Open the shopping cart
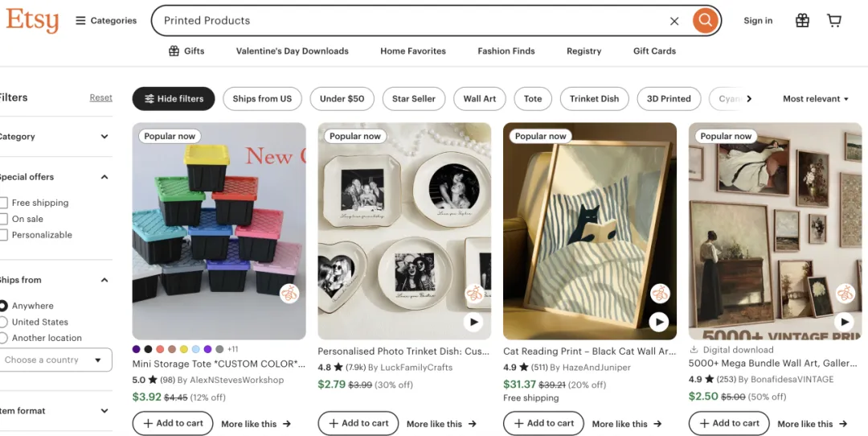 834,21
